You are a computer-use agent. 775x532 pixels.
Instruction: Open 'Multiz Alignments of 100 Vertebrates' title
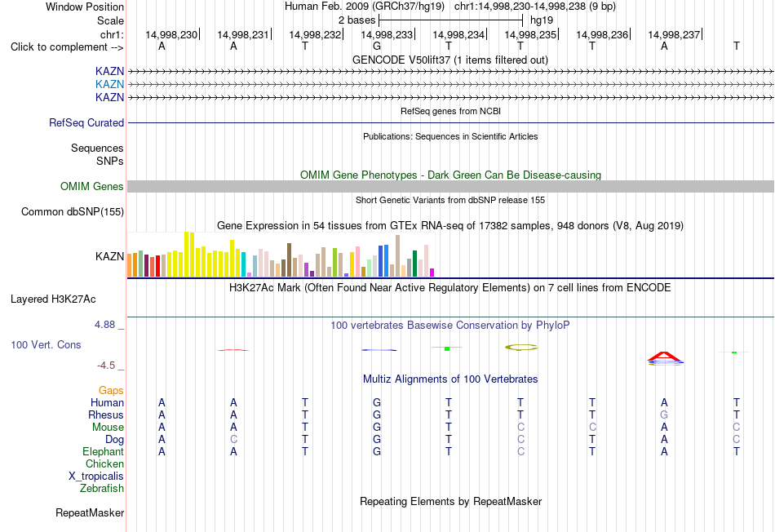pos(450,379)
